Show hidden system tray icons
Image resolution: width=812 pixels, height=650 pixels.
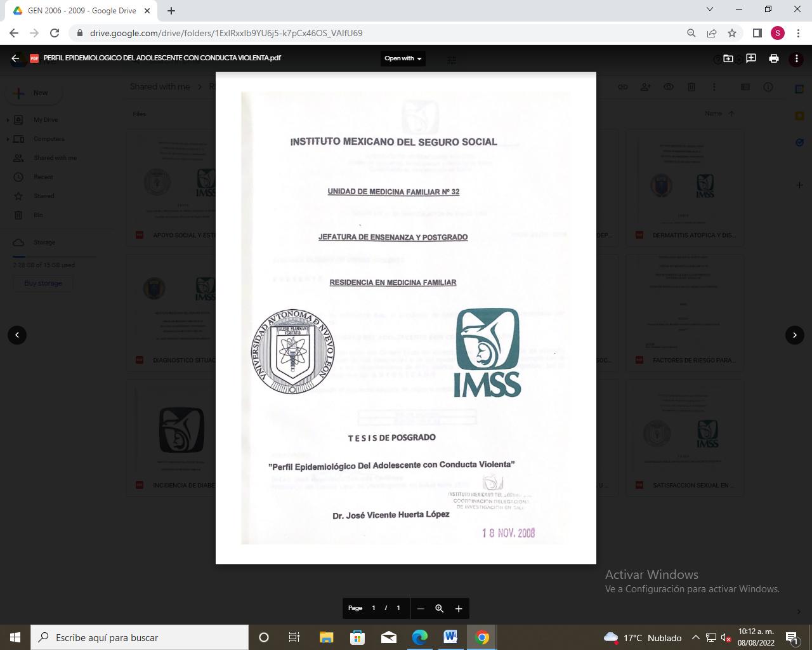point(695,637)
